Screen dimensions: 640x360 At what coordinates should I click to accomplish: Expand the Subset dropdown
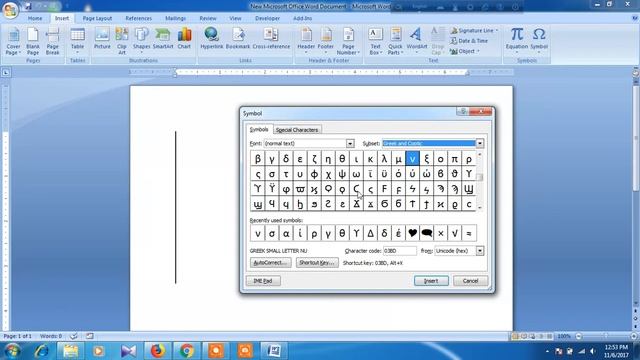pos(480,143)
